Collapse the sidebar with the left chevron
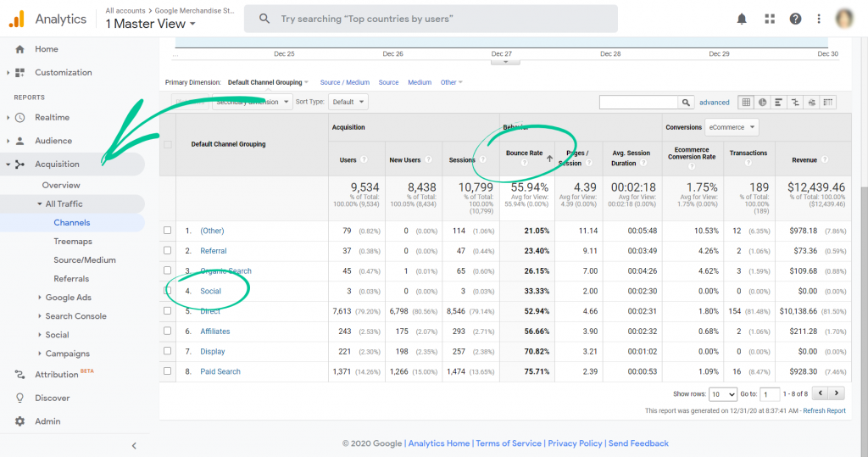Screen dimensions: 868x457 point(134,445)
